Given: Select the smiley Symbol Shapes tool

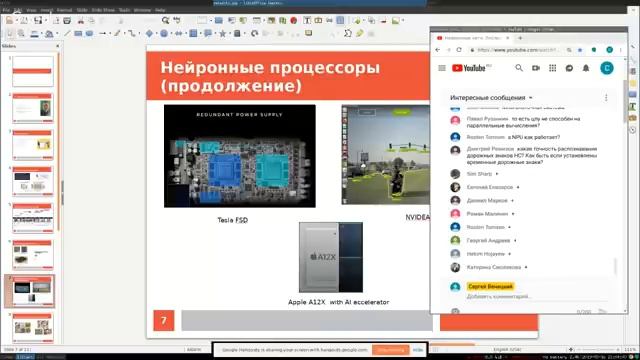Looking at the screenshot, I should pos(164,33).
